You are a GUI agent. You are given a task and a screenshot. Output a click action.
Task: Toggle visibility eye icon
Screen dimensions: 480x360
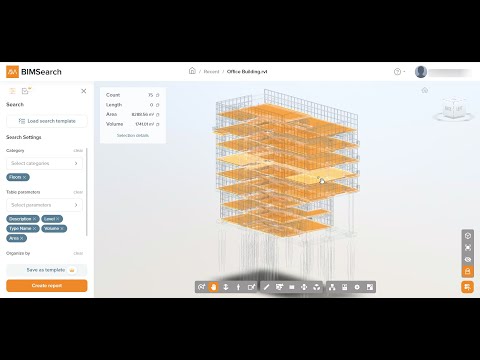tap(468, 259)
